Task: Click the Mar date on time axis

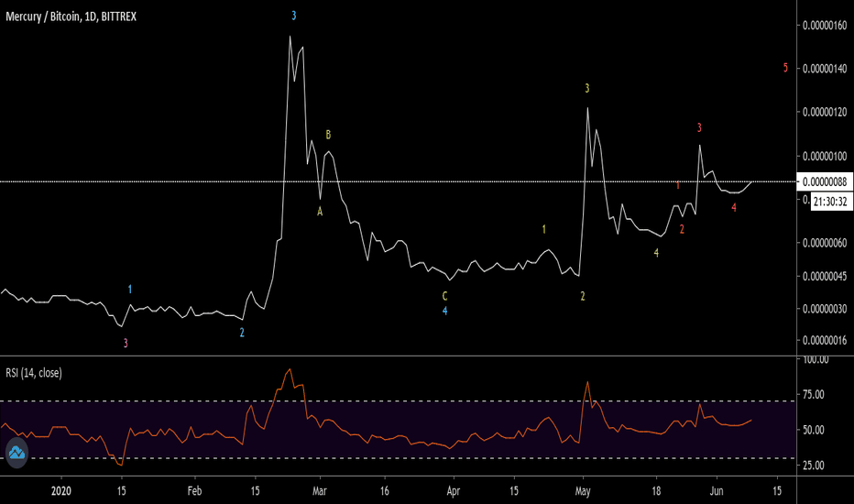Action: [320, 491]
